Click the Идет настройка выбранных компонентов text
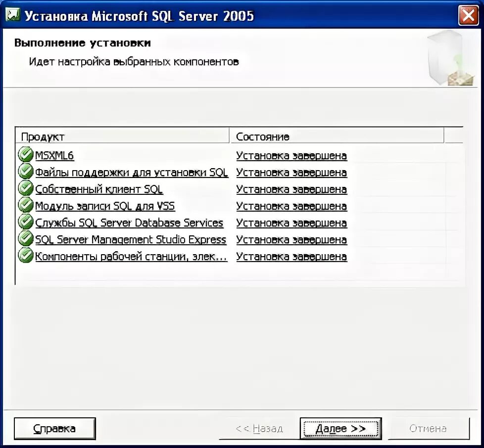 [134, 62]
